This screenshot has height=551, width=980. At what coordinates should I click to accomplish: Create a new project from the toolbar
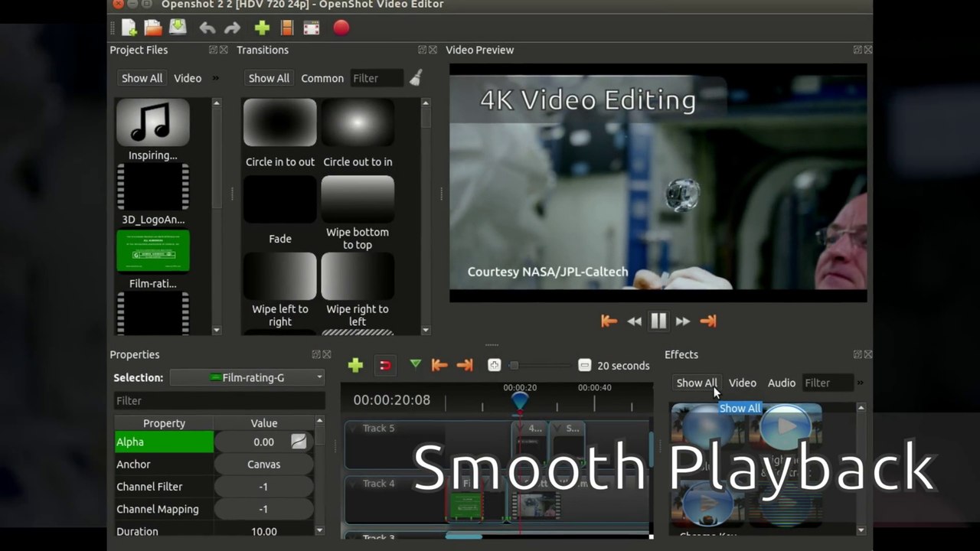click(x=129, y=28)
